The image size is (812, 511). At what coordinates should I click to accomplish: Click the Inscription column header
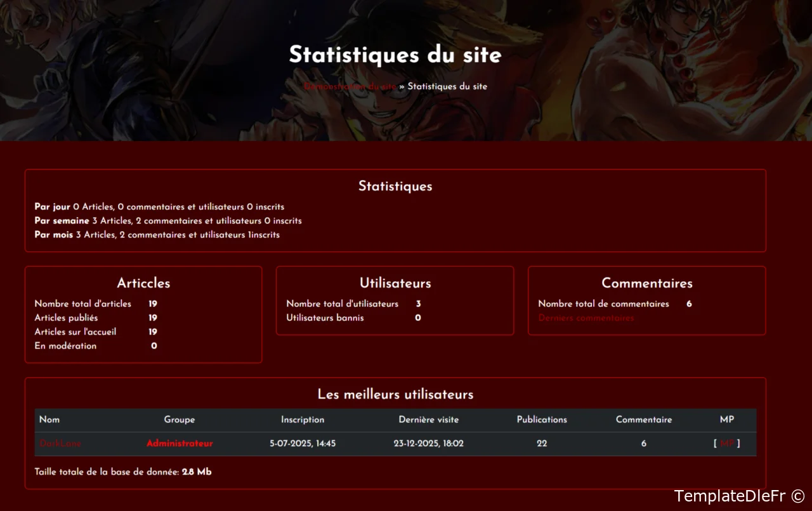coord(303,420)
